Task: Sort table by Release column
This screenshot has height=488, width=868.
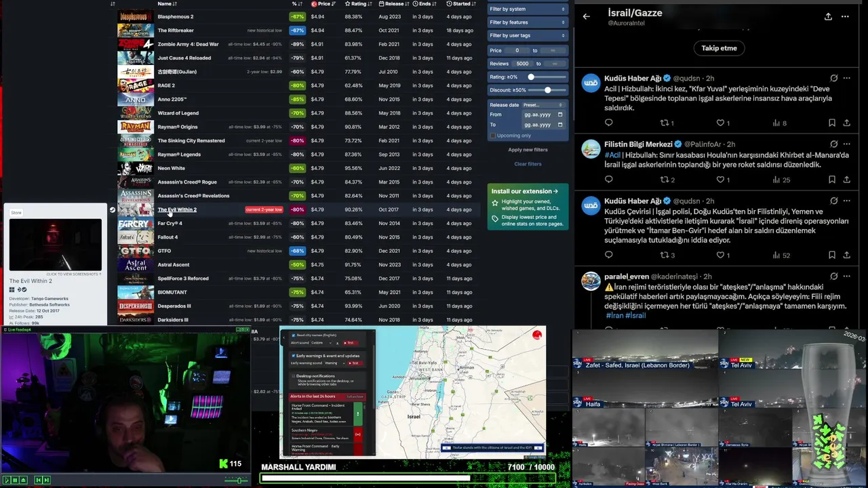Action: (x=393, y=3)
